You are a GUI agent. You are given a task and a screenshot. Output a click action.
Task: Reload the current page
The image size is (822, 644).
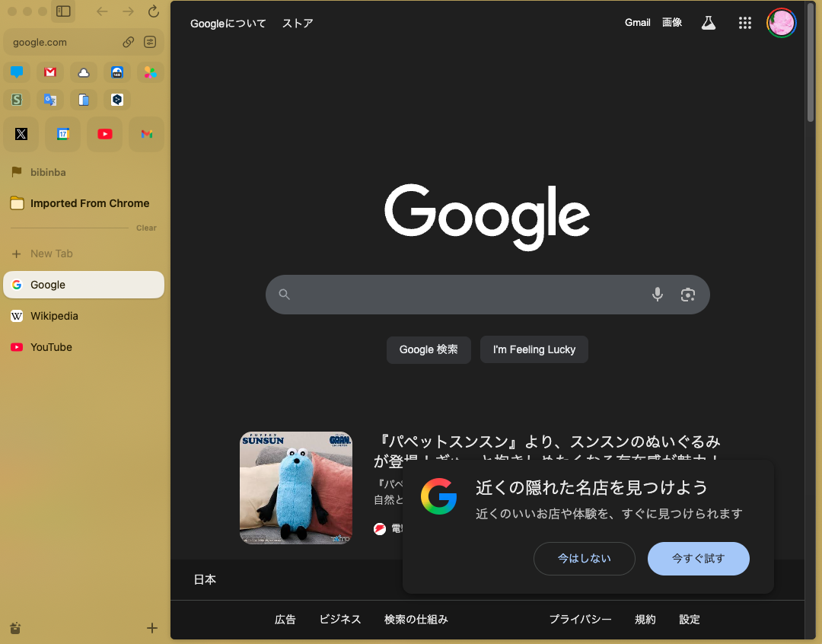click(153, 11)
